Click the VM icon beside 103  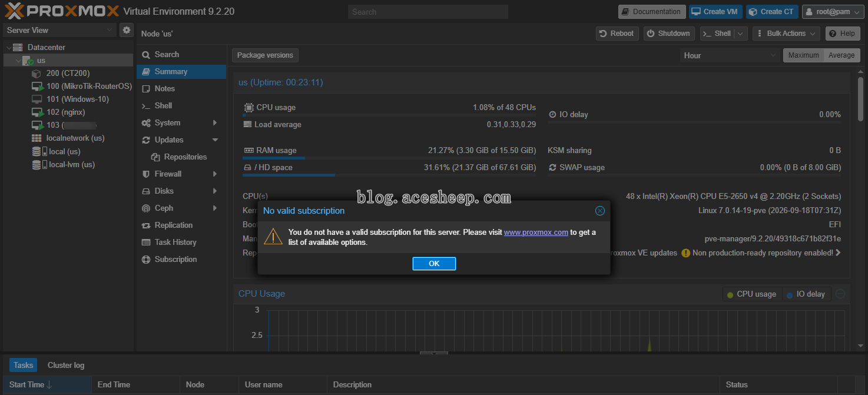37,125
